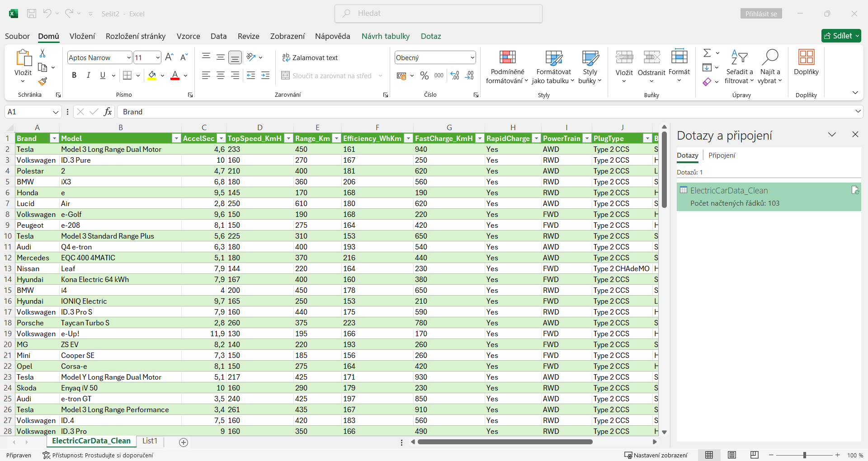Click the Fill down icon
868x461 pixels.
click(x=707, y=67)
